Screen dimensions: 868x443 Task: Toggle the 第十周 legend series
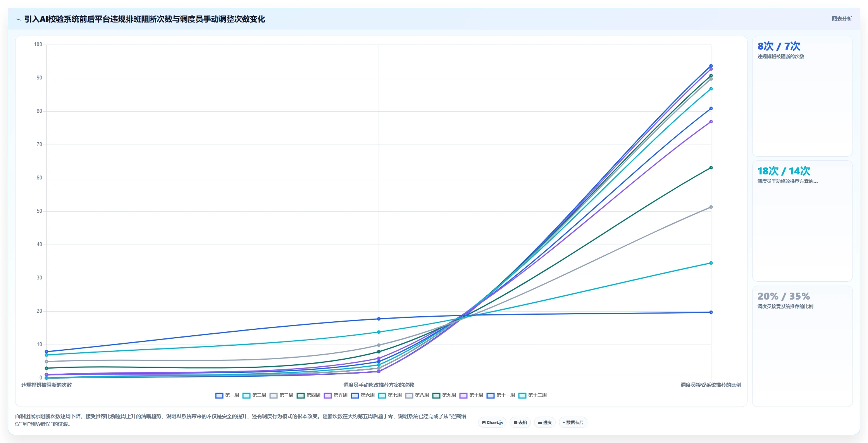(x=471, y=395)
